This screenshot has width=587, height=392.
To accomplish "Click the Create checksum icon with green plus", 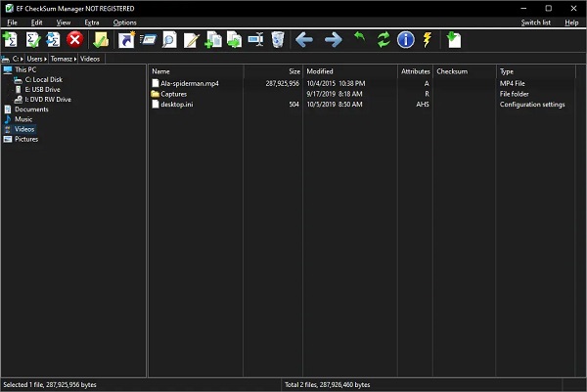I will tap(10, 40).
